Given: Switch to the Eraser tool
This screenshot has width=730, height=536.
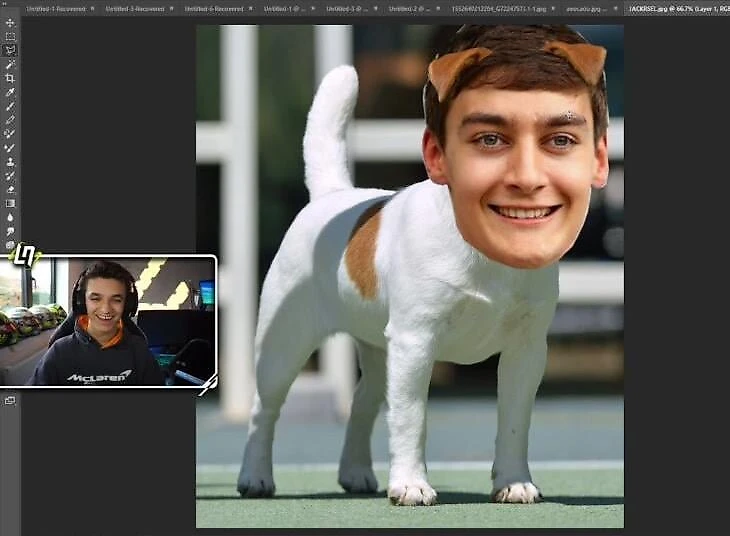Looking at the screenshot, I should (10, 189).
